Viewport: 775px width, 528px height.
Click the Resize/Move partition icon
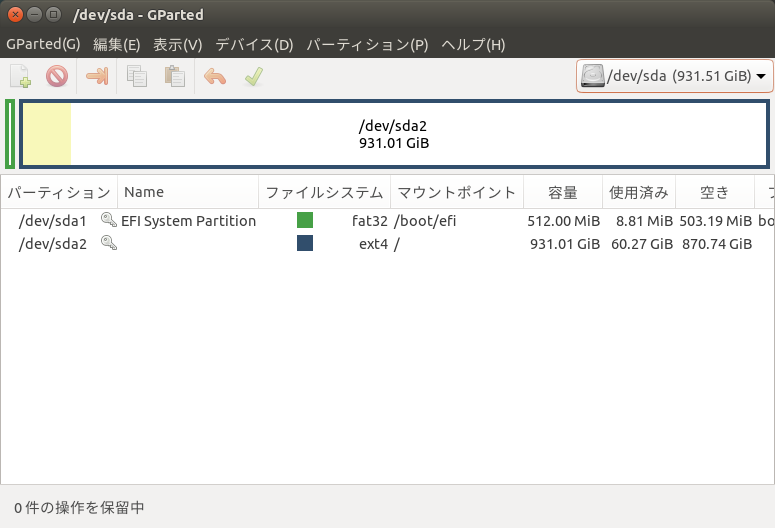[x=97, y=76]
